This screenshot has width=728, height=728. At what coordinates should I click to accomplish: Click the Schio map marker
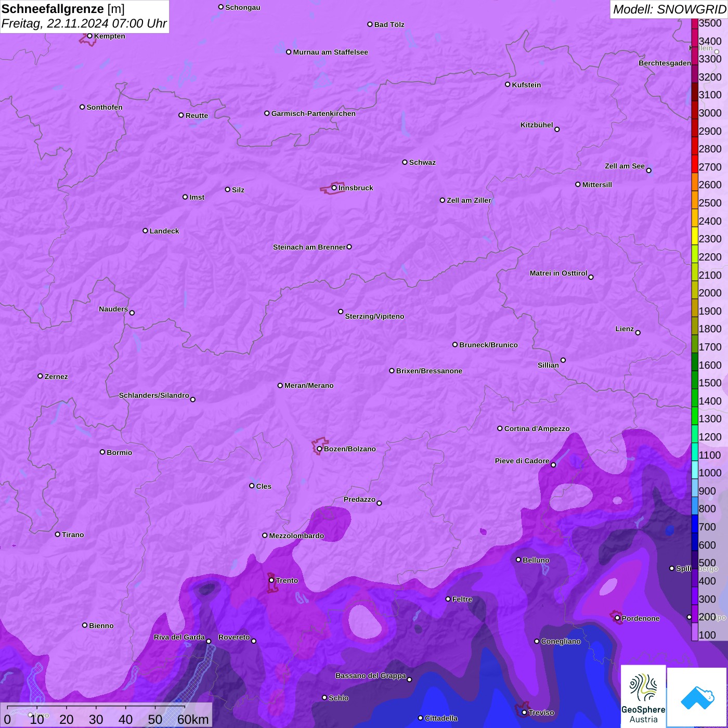coord(324,697)
